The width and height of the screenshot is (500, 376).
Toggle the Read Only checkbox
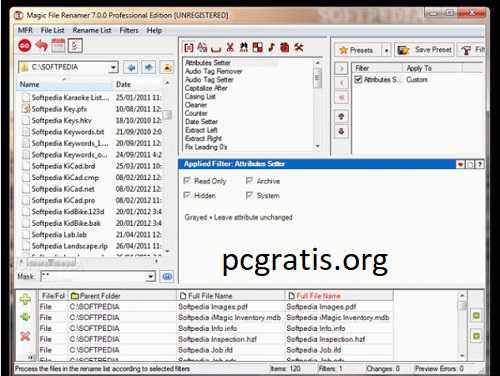tap(187, 181)
